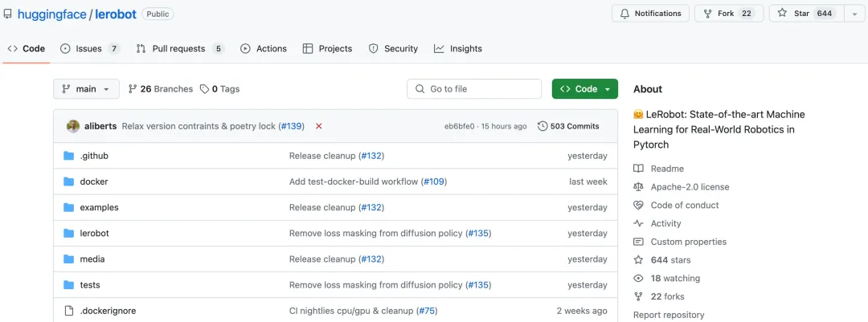Click the folder icon next to media
The width and height of the screenshot is (868, 322).
68,259
